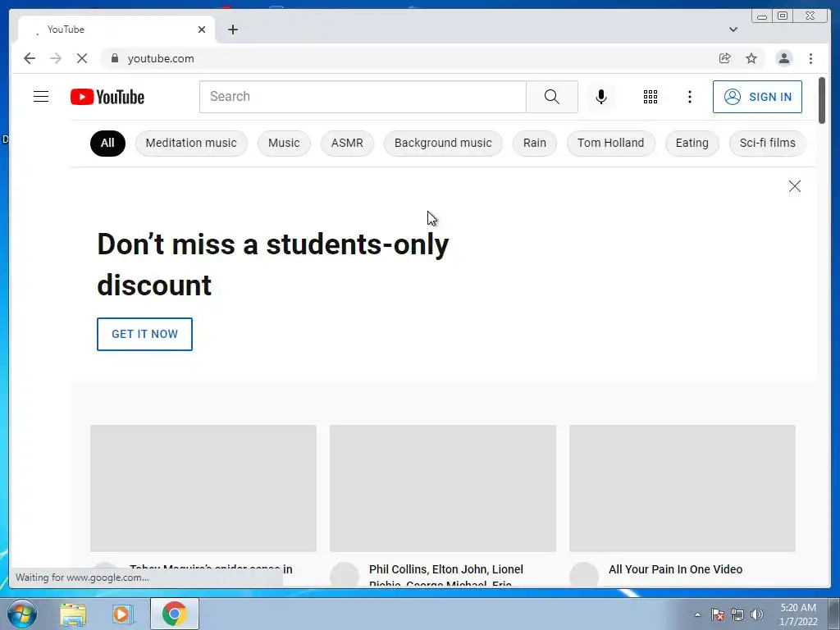Open the Phil Collins video thumbnail

coord(443,488)
